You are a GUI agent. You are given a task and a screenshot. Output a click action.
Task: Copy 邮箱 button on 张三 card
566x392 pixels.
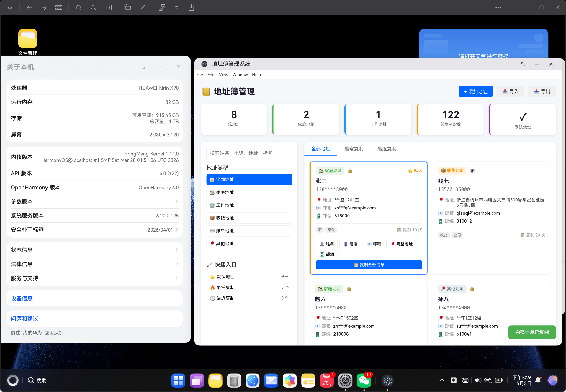coord(374,244)
